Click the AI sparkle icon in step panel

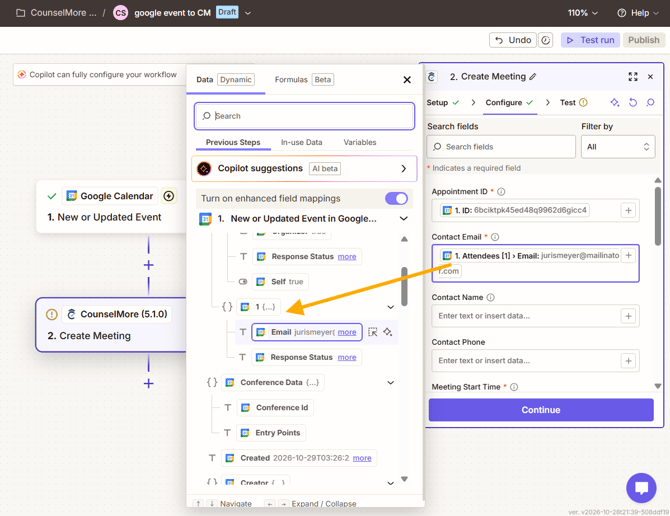(x=614, y=103)
